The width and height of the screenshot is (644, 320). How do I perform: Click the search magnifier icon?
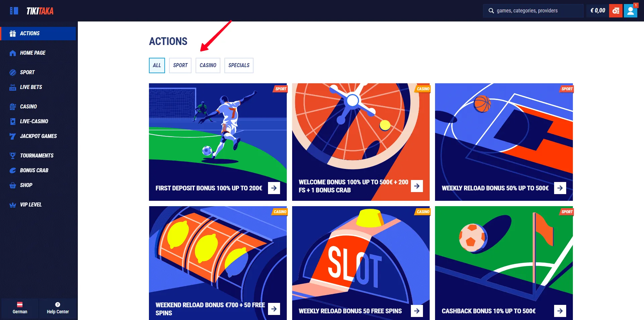click(491, 11)
